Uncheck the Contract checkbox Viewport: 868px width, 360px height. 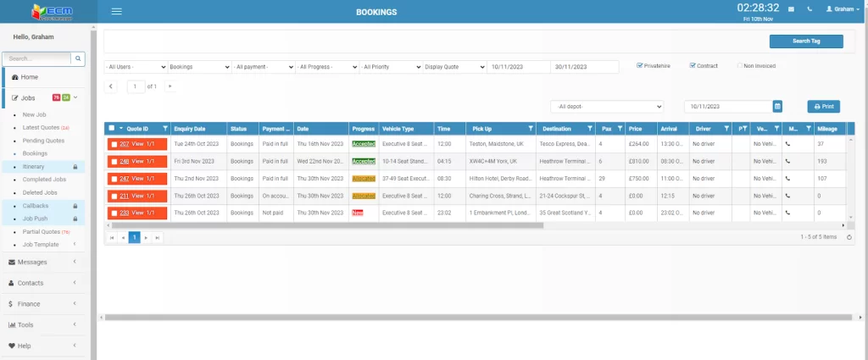(x=693, y=65)
